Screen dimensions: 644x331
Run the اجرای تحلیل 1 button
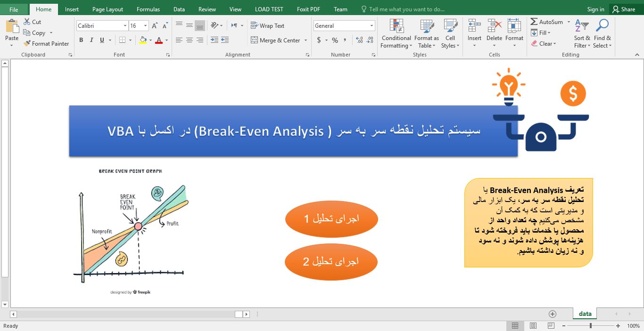331,219
